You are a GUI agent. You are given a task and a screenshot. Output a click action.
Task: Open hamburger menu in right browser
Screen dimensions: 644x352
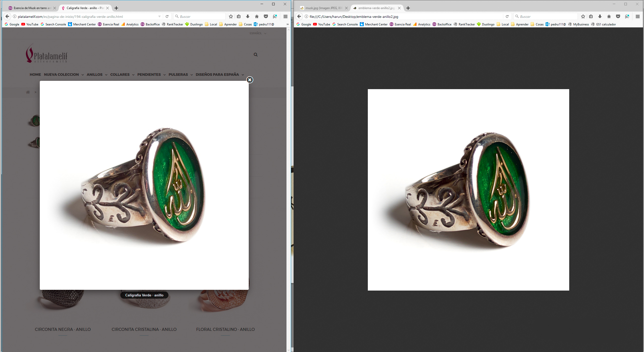point(637,17)
